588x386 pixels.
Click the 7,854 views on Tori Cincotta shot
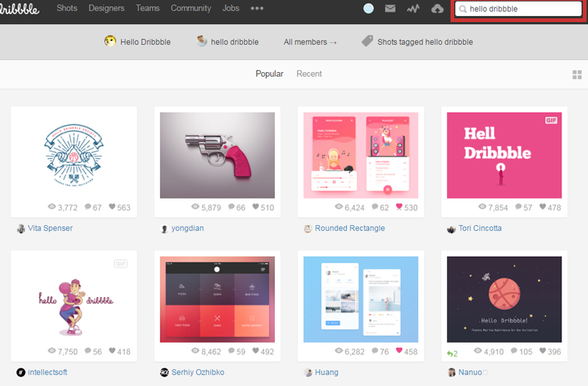pos(493,207)
